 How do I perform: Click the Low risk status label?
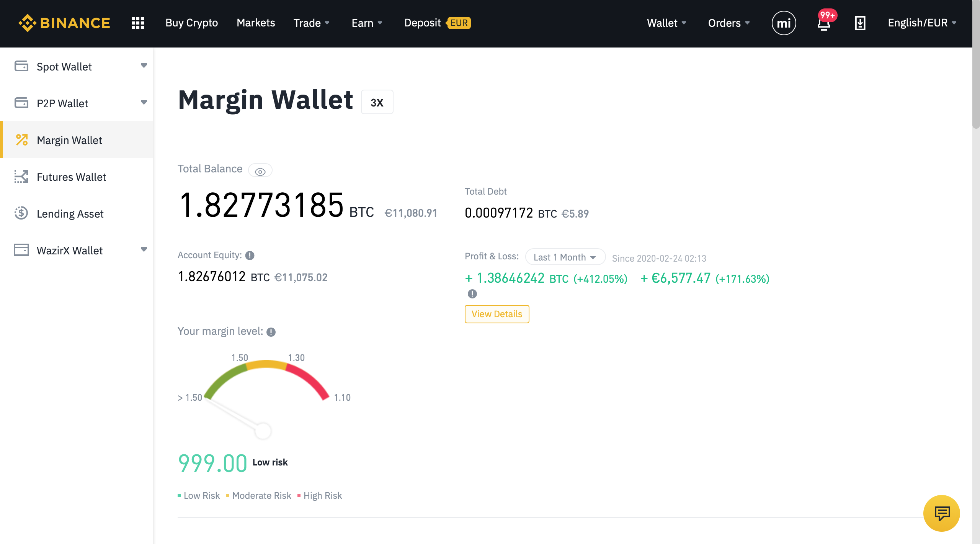pyautogui.click(x=270, y=462)
